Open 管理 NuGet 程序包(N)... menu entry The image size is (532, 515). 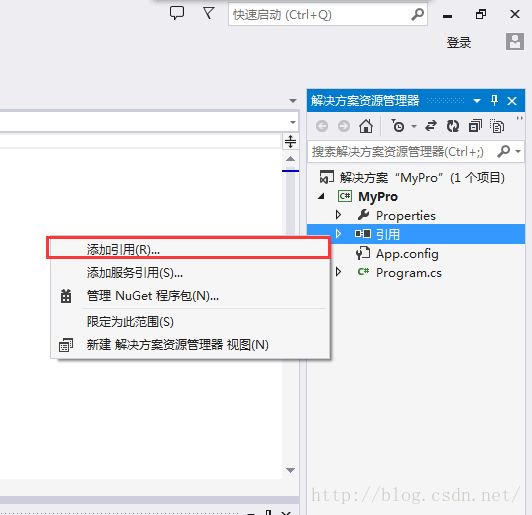tap(190, 296)
